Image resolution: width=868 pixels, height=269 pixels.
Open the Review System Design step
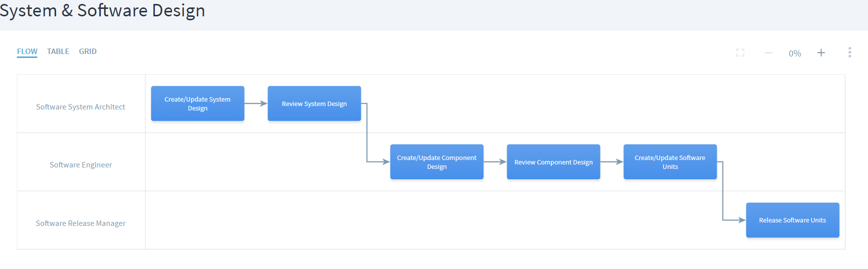[314, 104]
